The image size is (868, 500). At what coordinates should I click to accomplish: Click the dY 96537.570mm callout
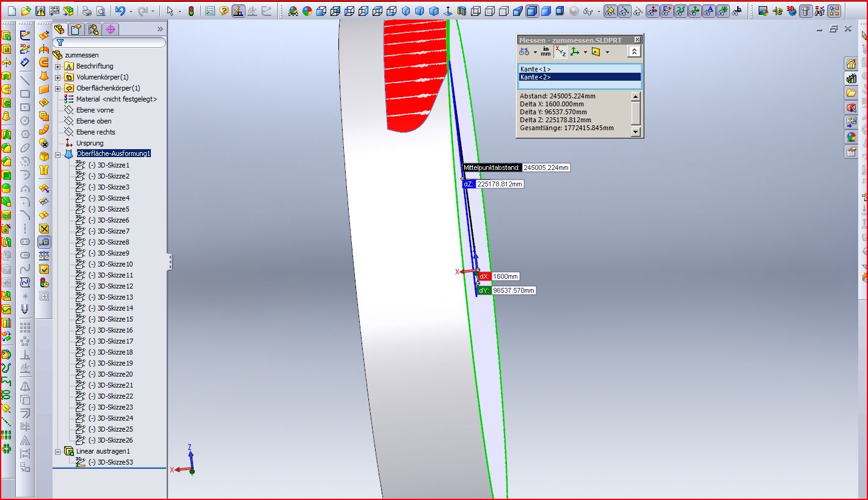pos(506,290)
